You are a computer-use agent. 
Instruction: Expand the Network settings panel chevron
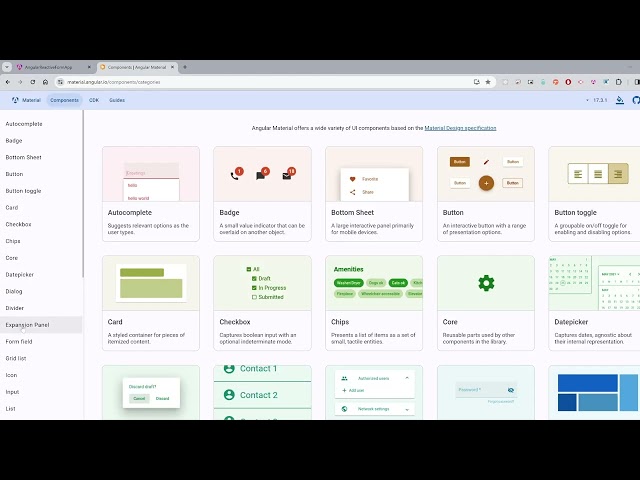tap(407, 409)
